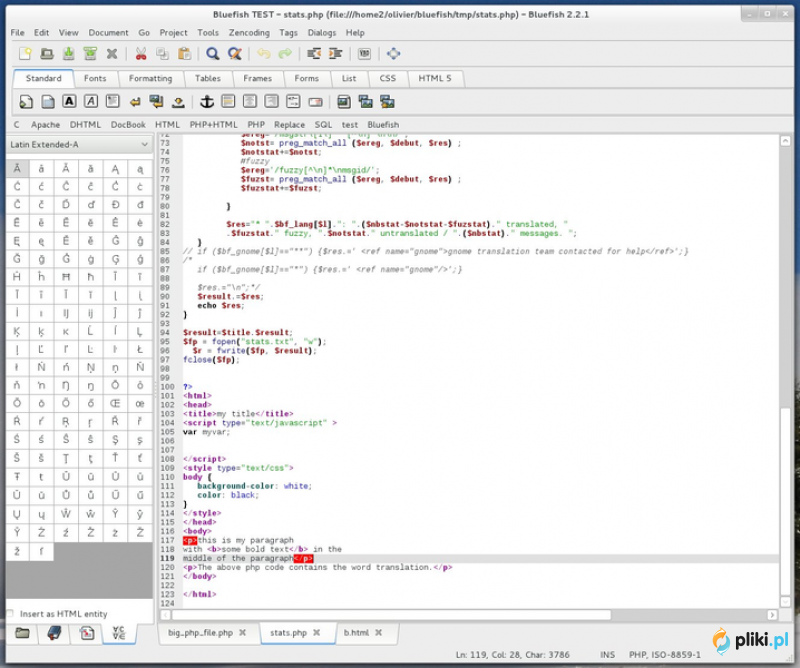Screen dimensions: 800x668
Task: Click the Undo arrow icon
Action: click(264, 54)
